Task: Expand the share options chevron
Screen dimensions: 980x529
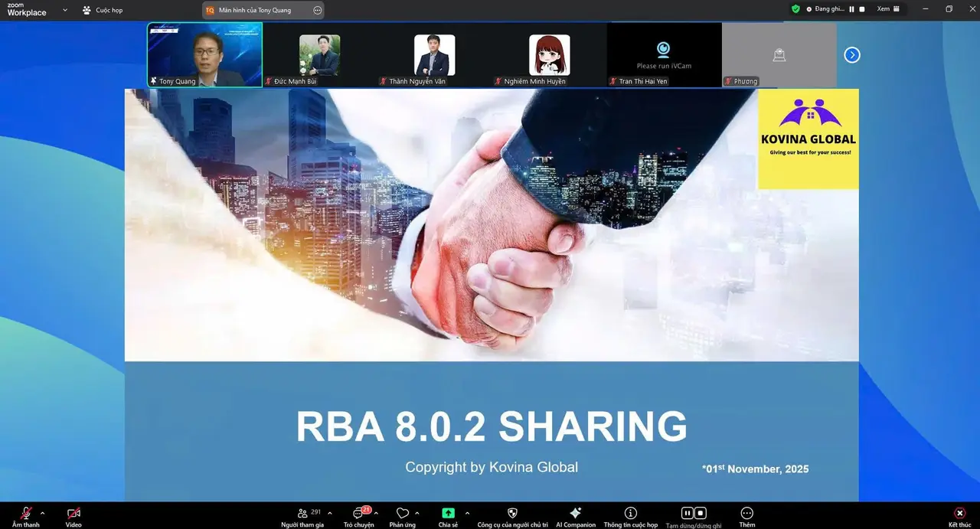Action: pyautogui.click(x=467, y=513)
